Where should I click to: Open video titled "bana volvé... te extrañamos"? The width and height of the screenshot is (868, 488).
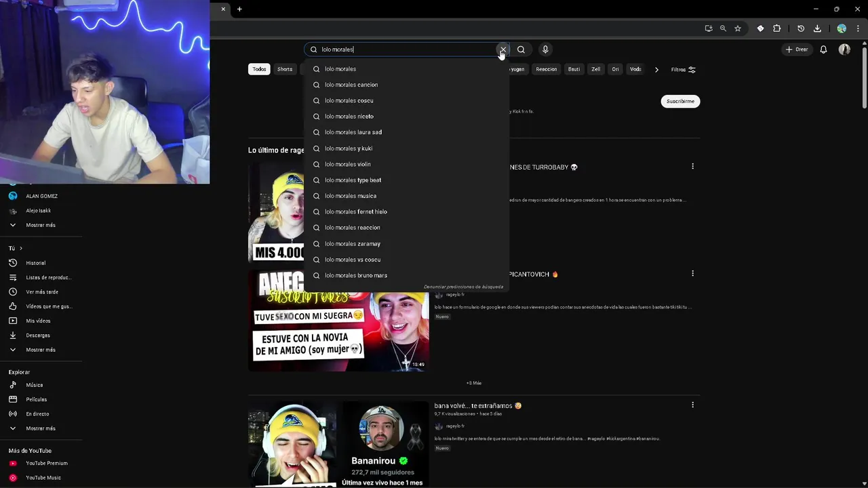click(478, 406)
